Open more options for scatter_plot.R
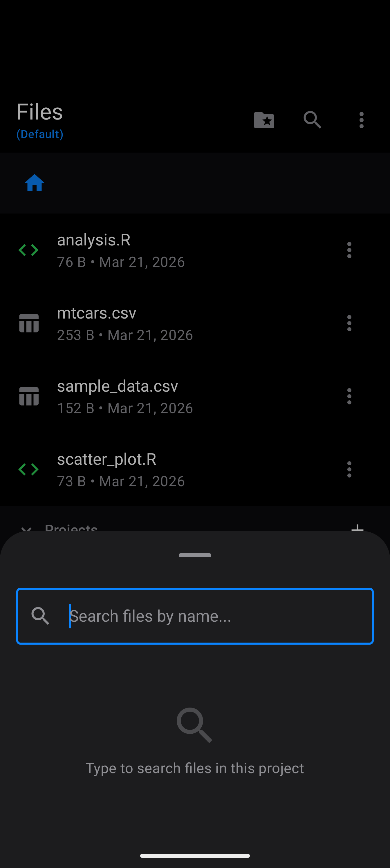 tap(349, 469)
